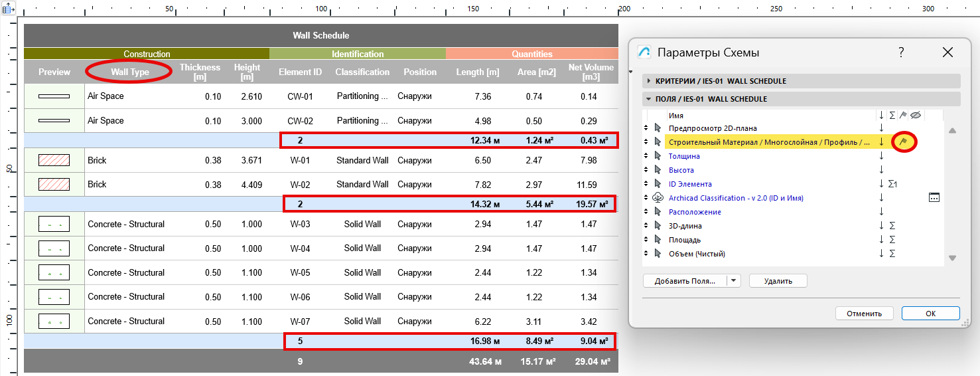Click the sort arrow for Площадь field
The width and height of the screenshot is (980, 376).
[x=882, y=240]
